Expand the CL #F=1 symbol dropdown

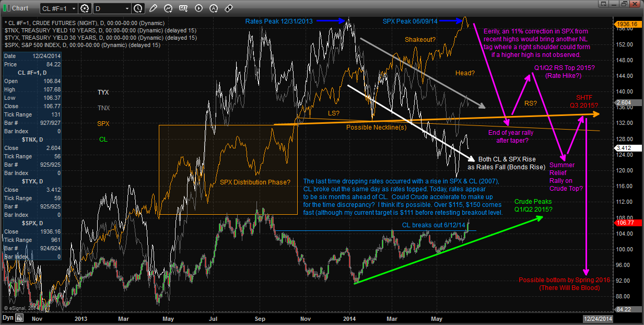pos(73,8)
